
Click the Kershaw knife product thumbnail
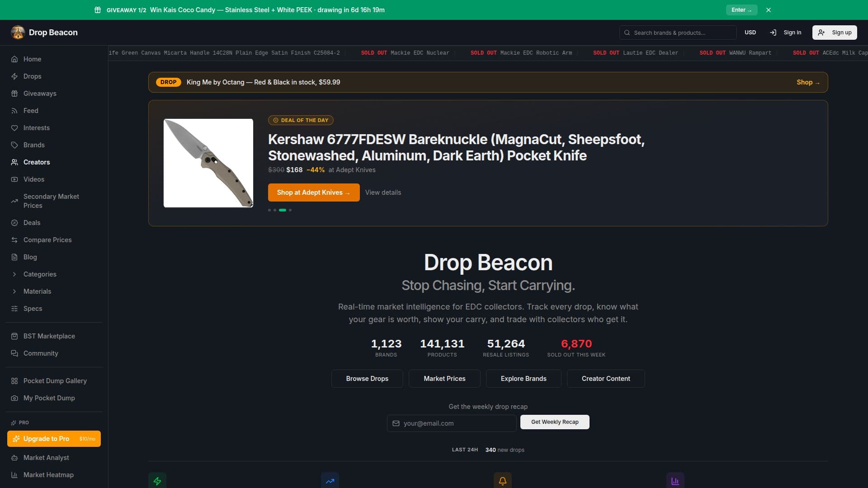click(x=208, y=163)
